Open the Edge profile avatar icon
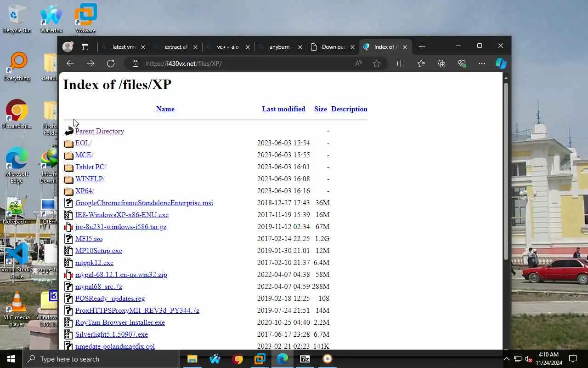 click(68, 46)
